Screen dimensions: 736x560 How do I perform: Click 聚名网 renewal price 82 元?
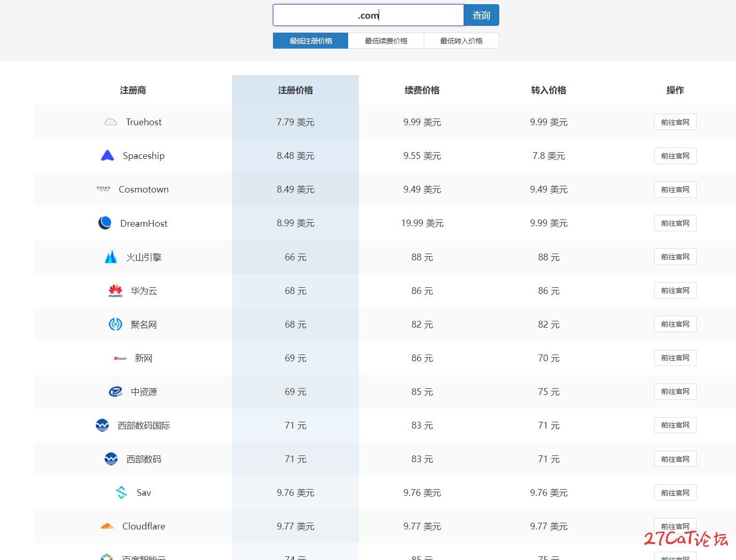pyautogui.click(x=422, y=325)
